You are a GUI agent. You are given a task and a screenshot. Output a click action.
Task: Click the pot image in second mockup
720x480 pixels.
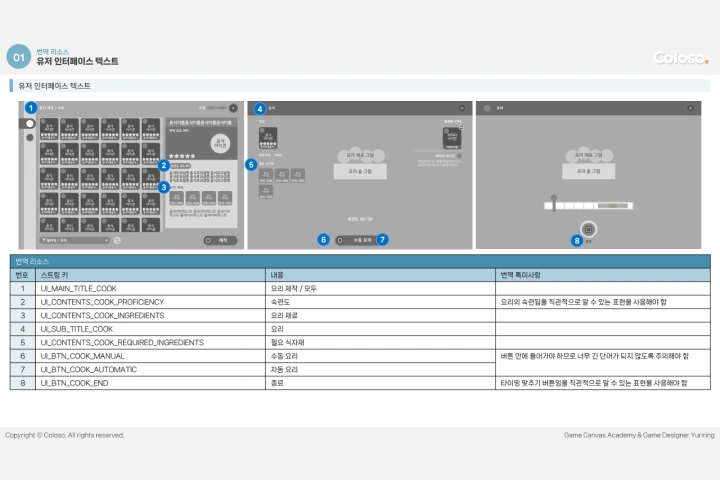click(x=360, y=171)
